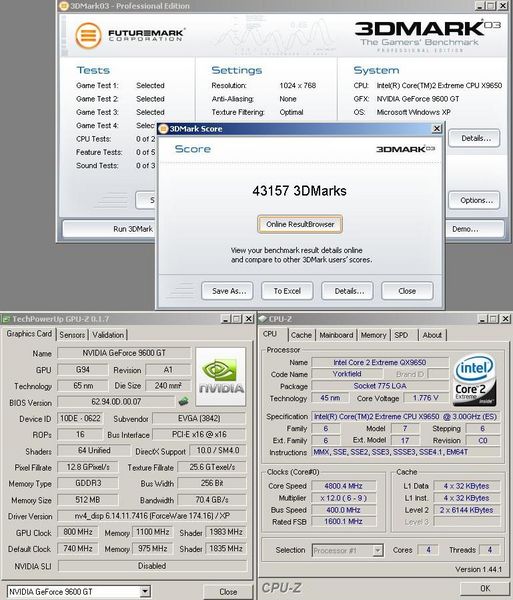Switch to the Sensors tab in GPU-Z
This screenshot has width=513, height=600.
tap(72, 335)
